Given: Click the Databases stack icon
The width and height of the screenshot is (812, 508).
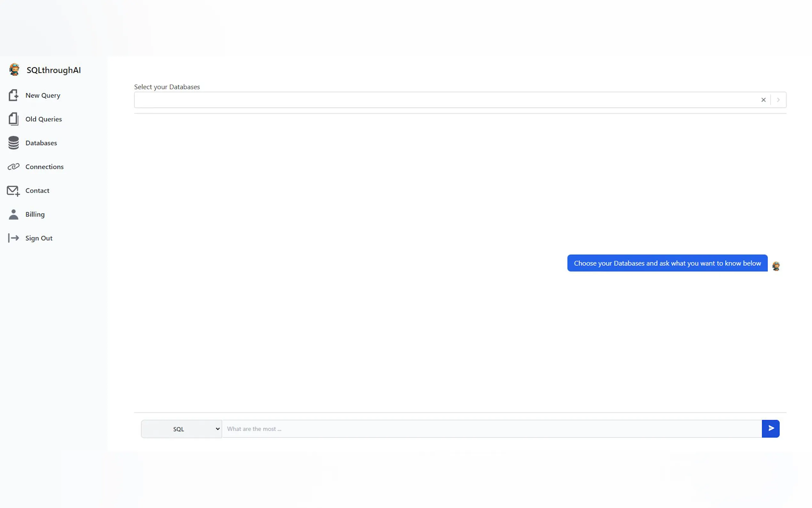Looking at the screenshot, I should point(13,143).
